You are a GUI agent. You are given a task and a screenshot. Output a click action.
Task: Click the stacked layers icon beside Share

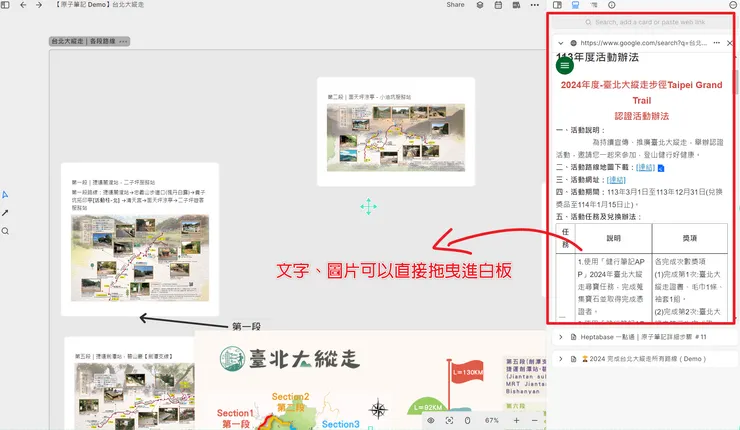click(x=480, y=5)
